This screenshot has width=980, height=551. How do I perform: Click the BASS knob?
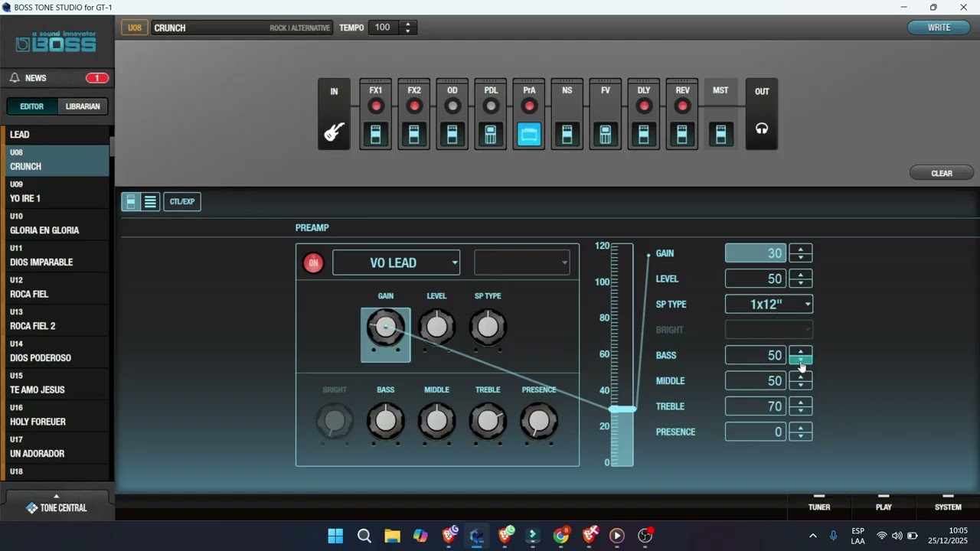pos(386,421)
